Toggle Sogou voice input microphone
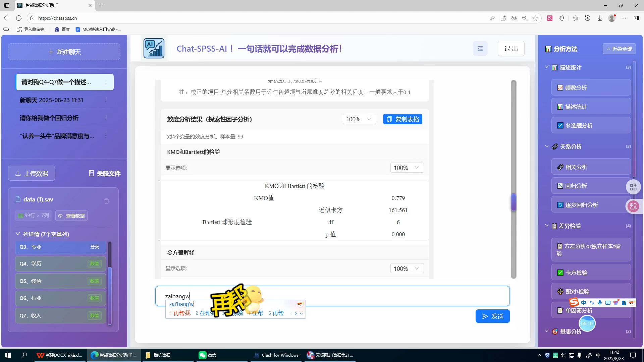This screenshot has width=644, height=362. point(600,303)
